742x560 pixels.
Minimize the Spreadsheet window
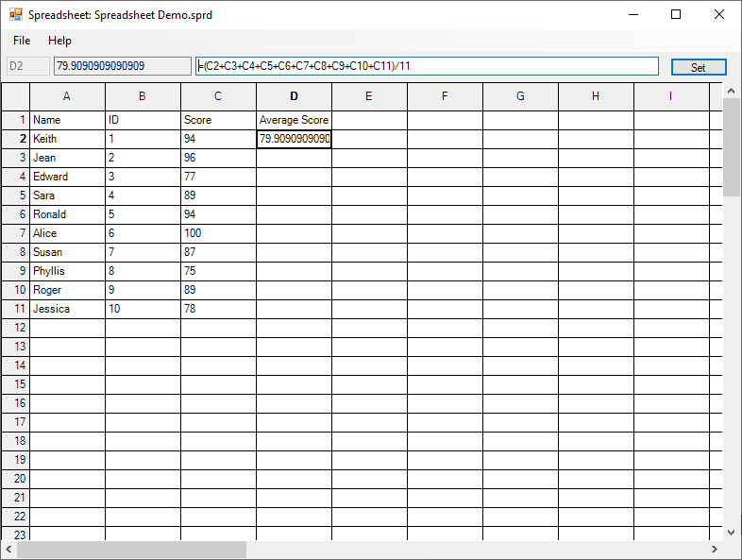[x=633, y=15]
